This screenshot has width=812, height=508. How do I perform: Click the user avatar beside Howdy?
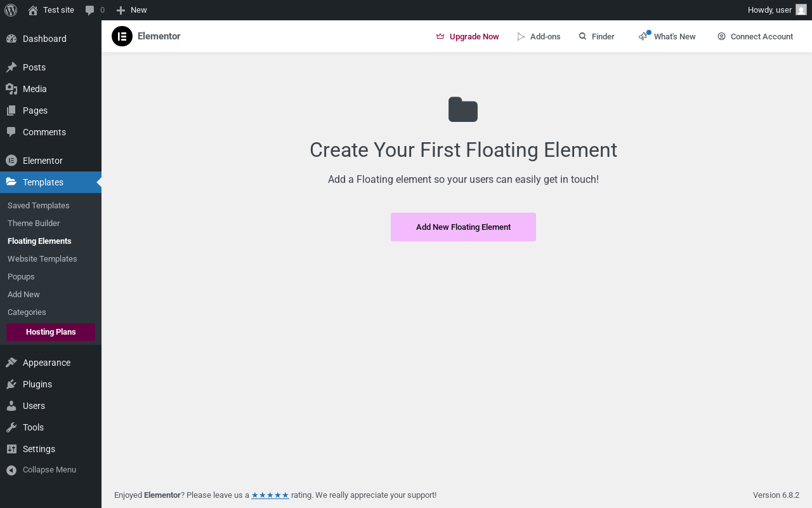pyautogui.click(x=801, y=10)
